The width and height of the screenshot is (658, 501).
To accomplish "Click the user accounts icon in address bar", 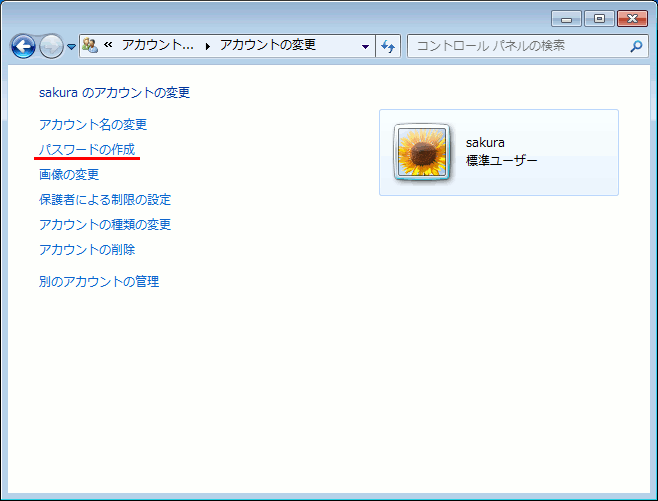I will 90,46.
